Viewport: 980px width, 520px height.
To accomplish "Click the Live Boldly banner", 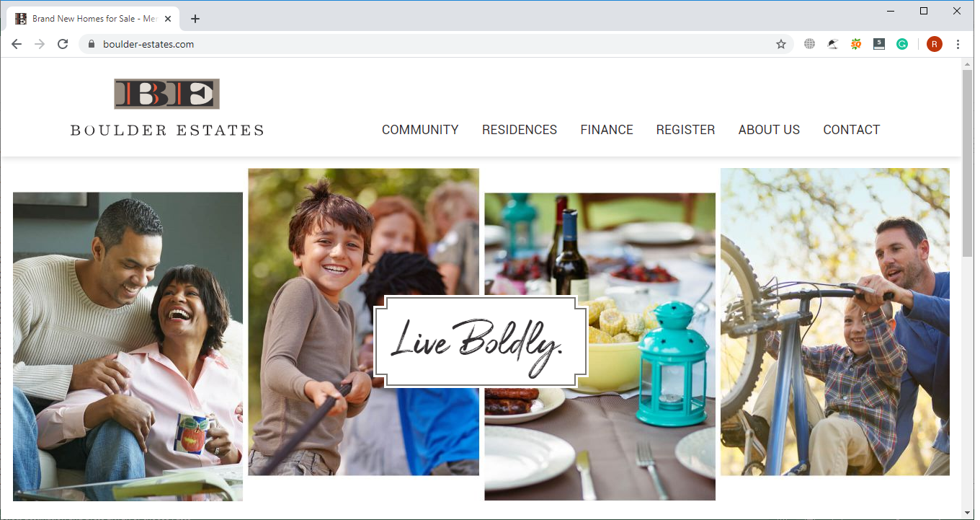I will tap(481, 341).
